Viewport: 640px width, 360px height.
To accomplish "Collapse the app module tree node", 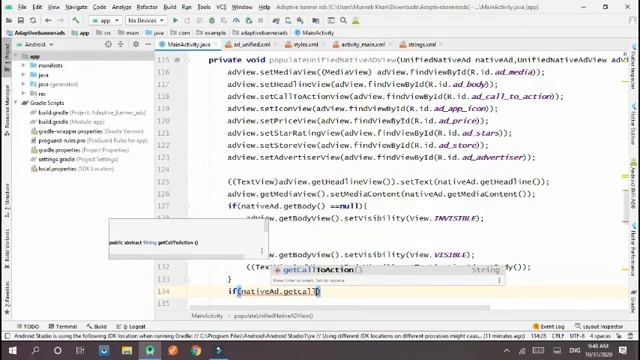I will point(16,56).
